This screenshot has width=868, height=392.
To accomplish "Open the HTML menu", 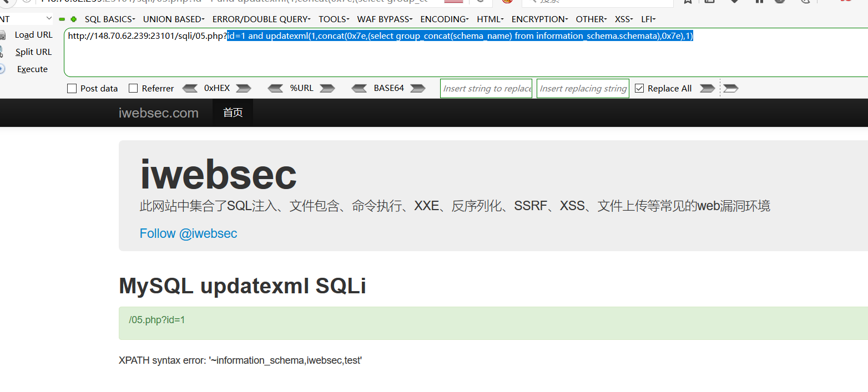I will click(x=491, y=19).
